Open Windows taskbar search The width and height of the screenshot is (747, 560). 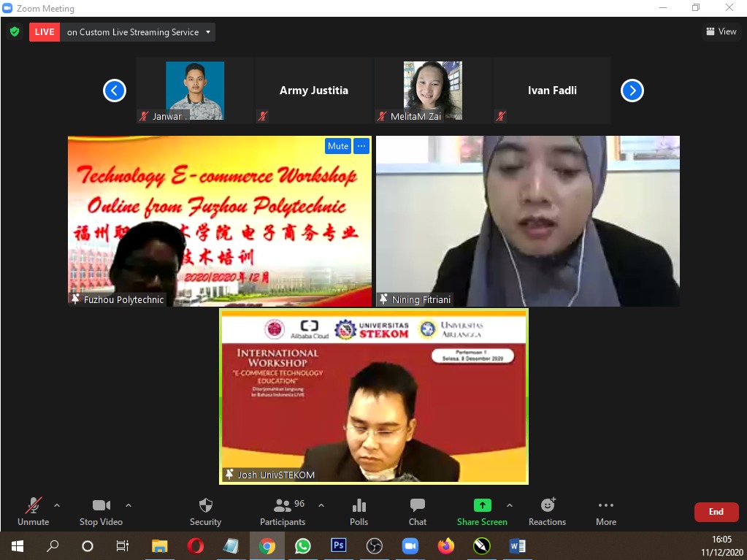(x=53, y=545)
